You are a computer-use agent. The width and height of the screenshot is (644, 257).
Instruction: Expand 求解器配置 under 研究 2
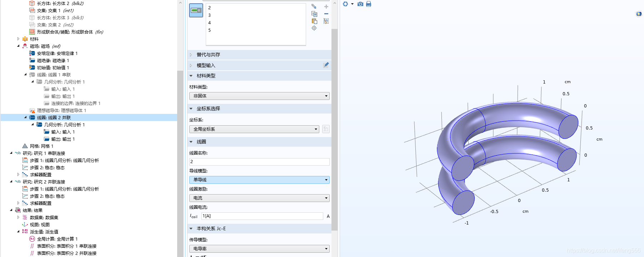pos(18,203)
